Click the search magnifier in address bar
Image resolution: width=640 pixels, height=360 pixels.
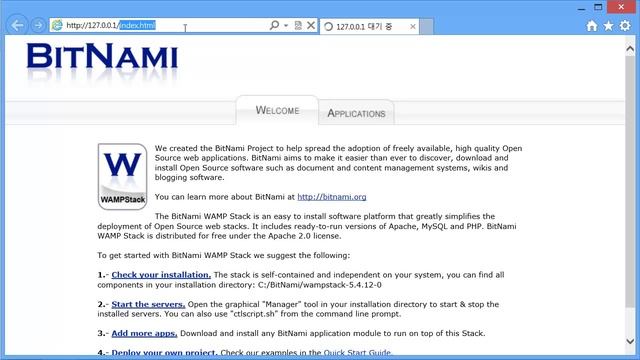click(274, 25)
